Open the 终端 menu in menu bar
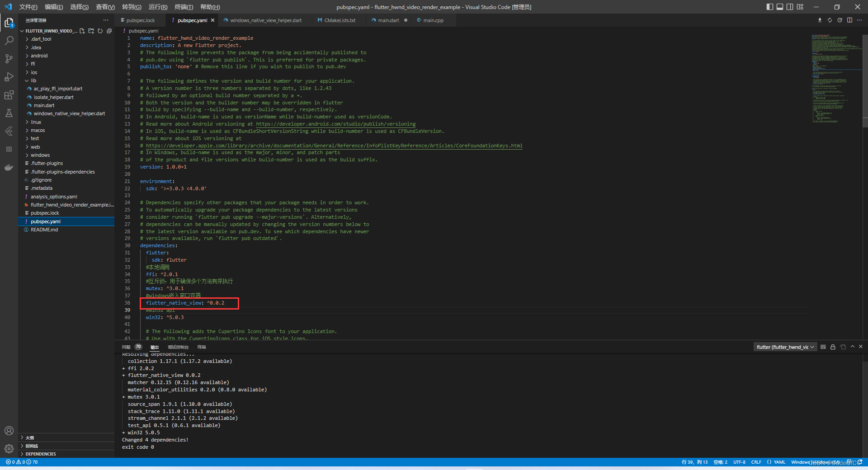This screenshot has height=470, width=868. coord(184,7)
